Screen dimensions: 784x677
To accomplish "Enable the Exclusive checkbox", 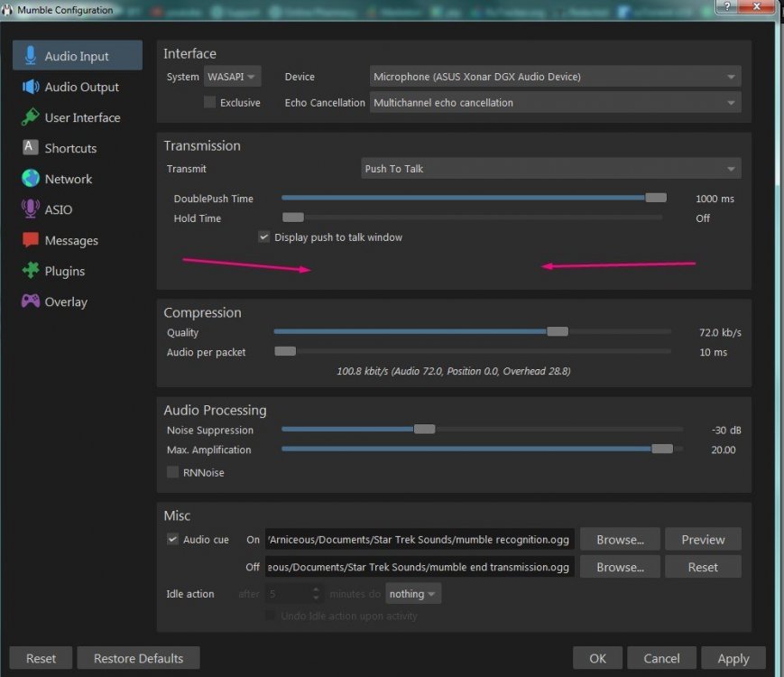I will (209, 102).
